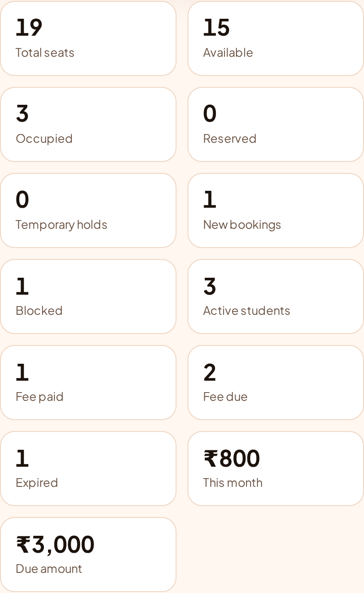Click the Temporary holds label
Image resolution: width=364 pixels, height=593 pixels.
pyautogui.click(x=62, y=225)
